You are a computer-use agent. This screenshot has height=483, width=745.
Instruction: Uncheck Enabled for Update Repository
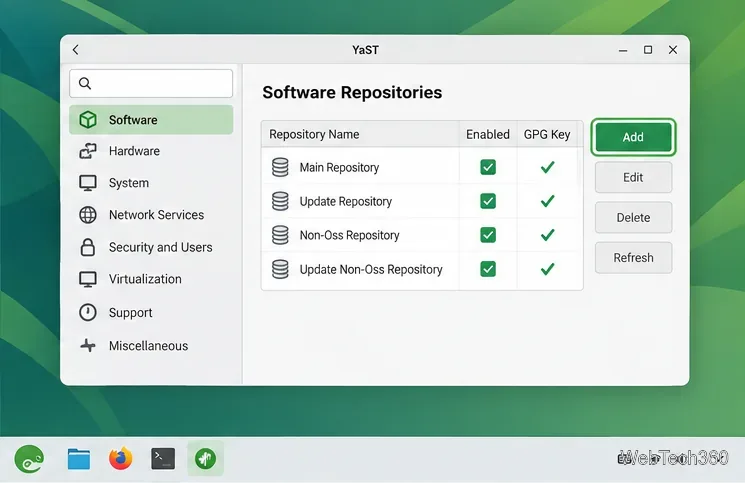pos(488,201)
